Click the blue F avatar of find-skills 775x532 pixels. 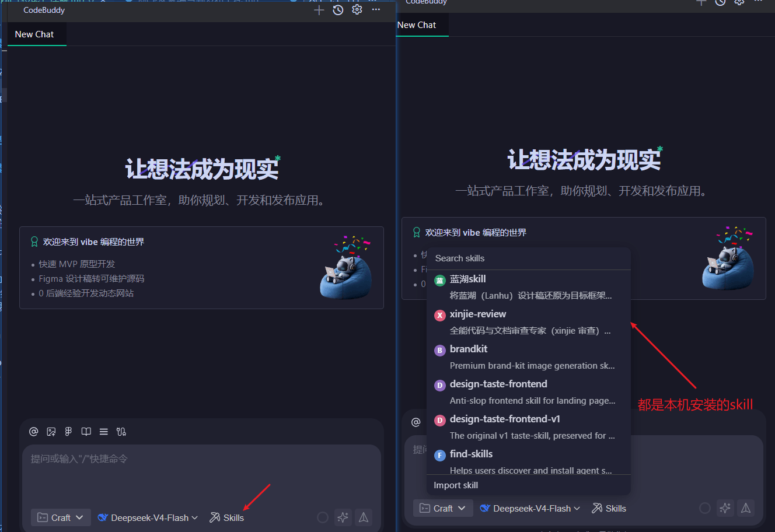(440, 456)
